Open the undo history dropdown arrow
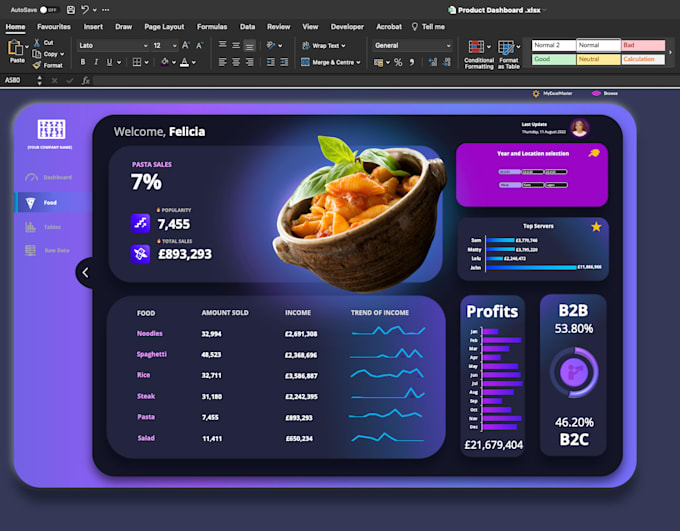The width and height of the screenshot is (680, 531). (95, 10)
